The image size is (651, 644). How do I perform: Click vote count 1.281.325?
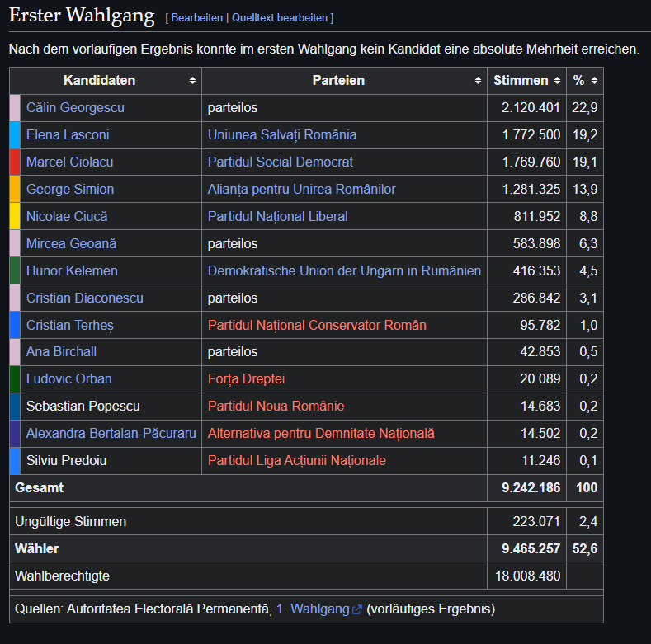[531, 189]
